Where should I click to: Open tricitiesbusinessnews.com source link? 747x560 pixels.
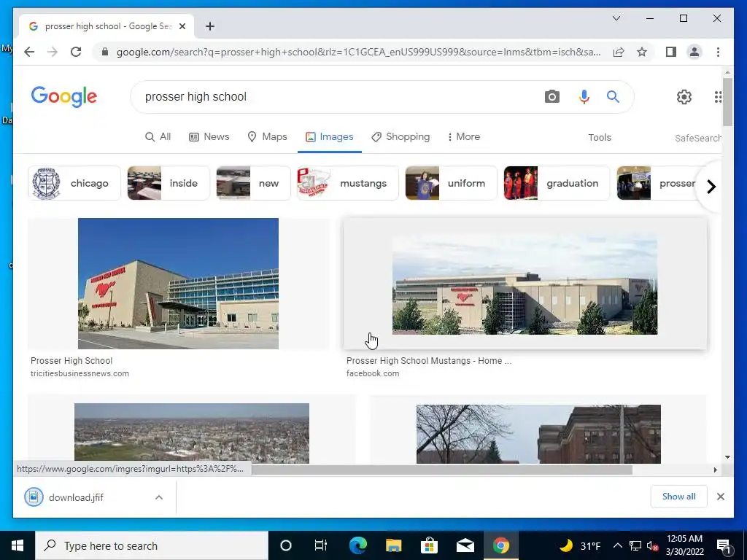click(x=80, y=373)
